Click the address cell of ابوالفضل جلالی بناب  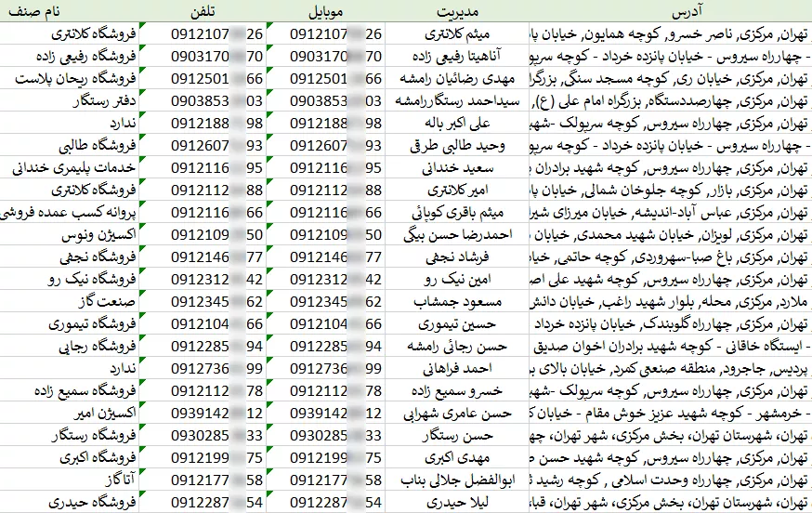coord(671,480)
